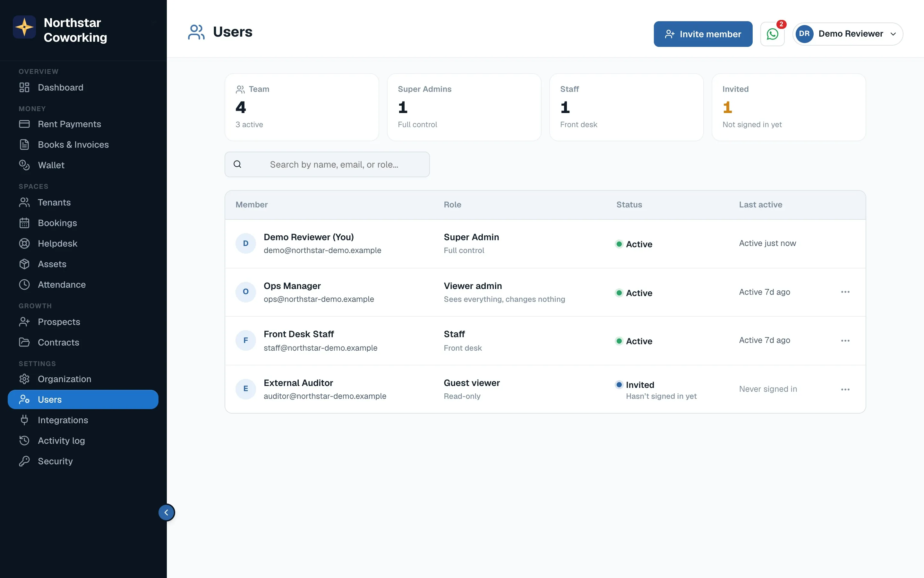Click the Contracts folder icon
Image resolution: width=924 pixels, height=578 pixels.
24,343
